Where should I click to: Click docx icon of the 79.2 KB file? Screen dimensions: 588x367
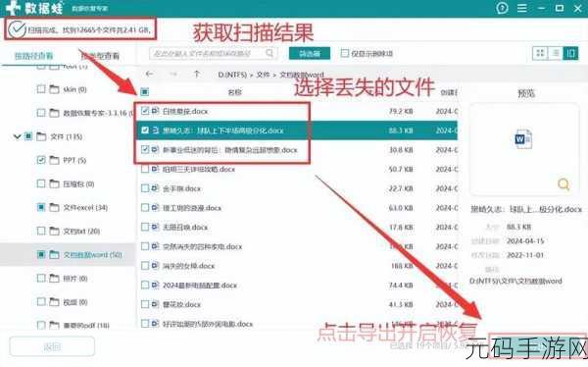[155, 111]
